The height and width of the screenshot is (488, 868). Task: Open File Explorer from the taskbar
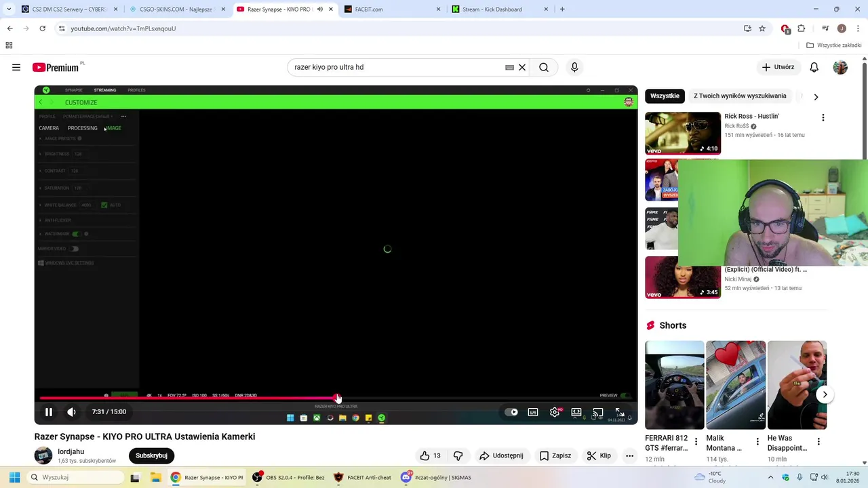(x=155, y=477)
